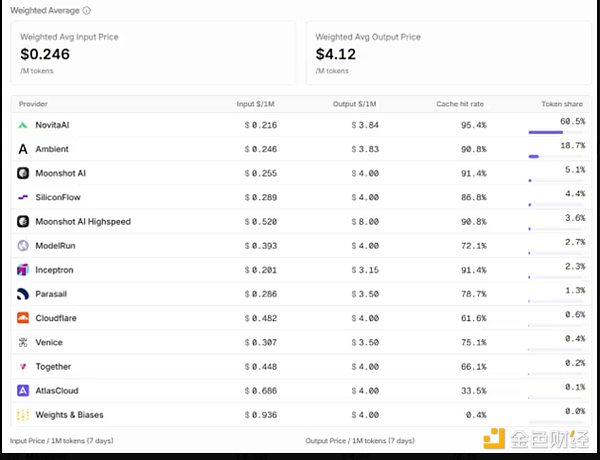Click NovitaAI token share progress bar
Screen dimensions: 600x460
tap(557, 132)
